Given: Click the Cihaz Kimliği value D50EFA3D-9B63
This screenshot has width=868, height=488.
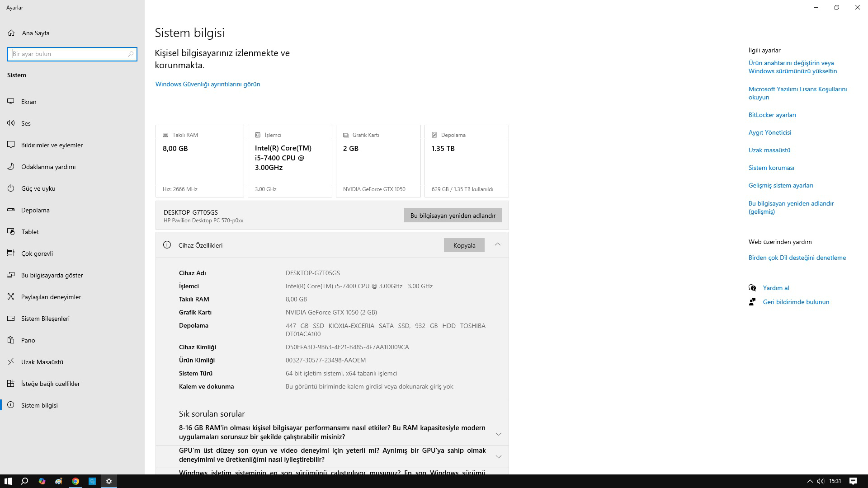Looking at the screenshot, I should tap(347, 347).
